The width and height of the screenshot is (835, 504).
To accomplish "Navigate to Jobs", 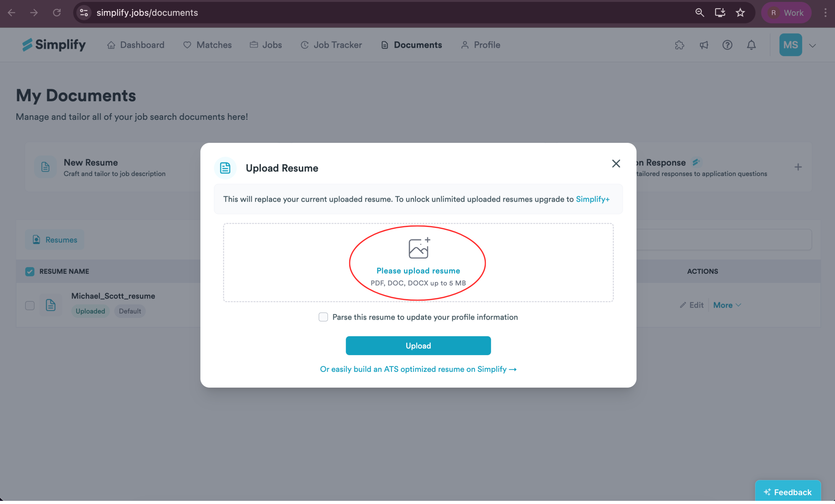I will (266, 45).
